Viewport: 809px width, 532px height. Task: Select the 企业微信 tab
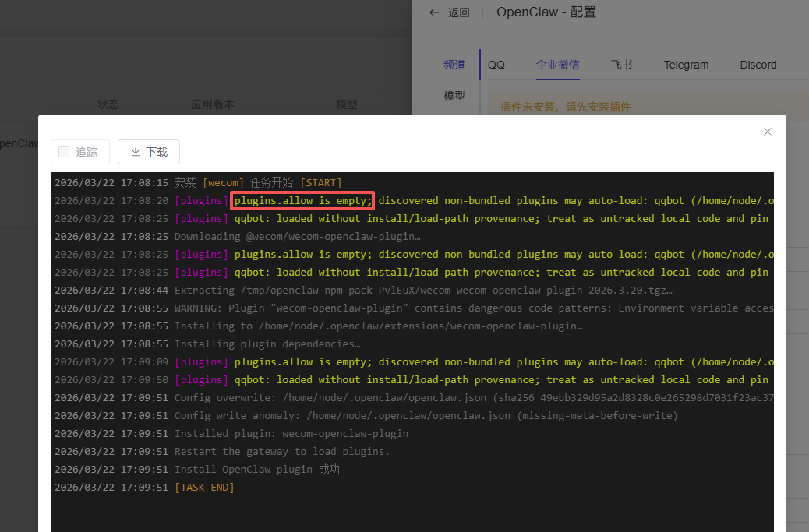tap(557, 65)
